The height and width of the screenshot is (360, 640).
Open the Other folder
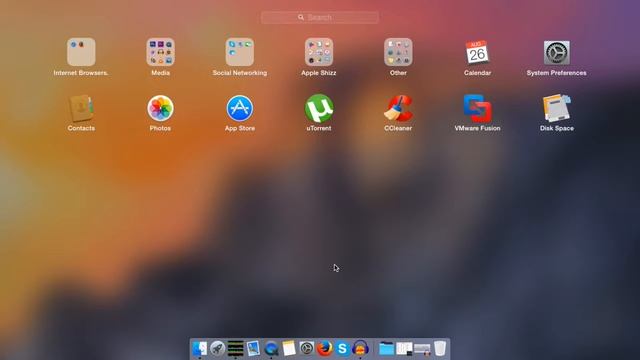coord(398,52)
